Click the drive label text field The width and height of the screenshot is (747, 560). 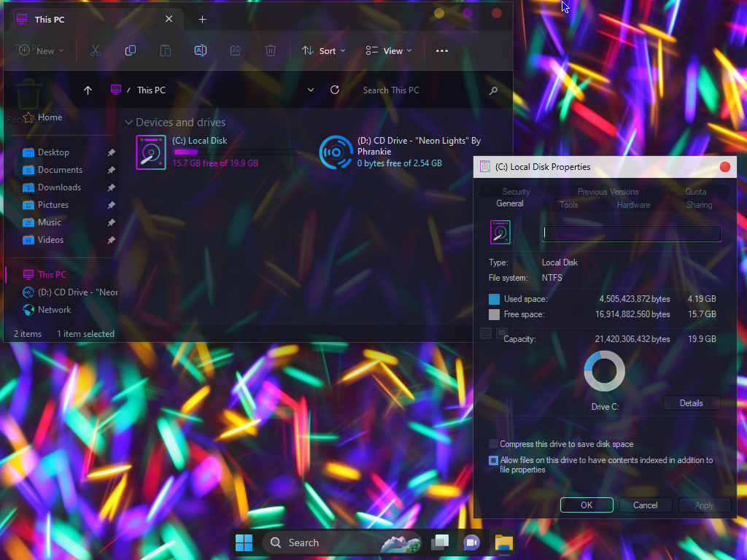631,233
